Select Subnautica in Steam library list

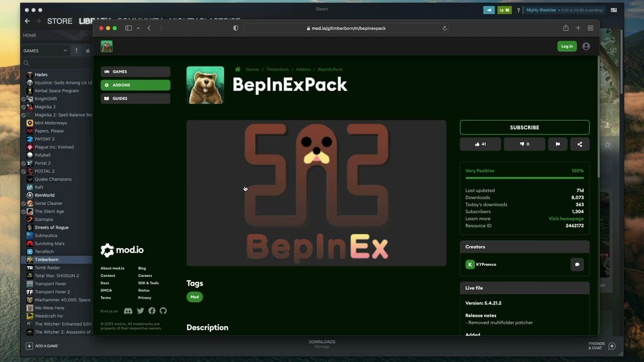tap(46, 235)
